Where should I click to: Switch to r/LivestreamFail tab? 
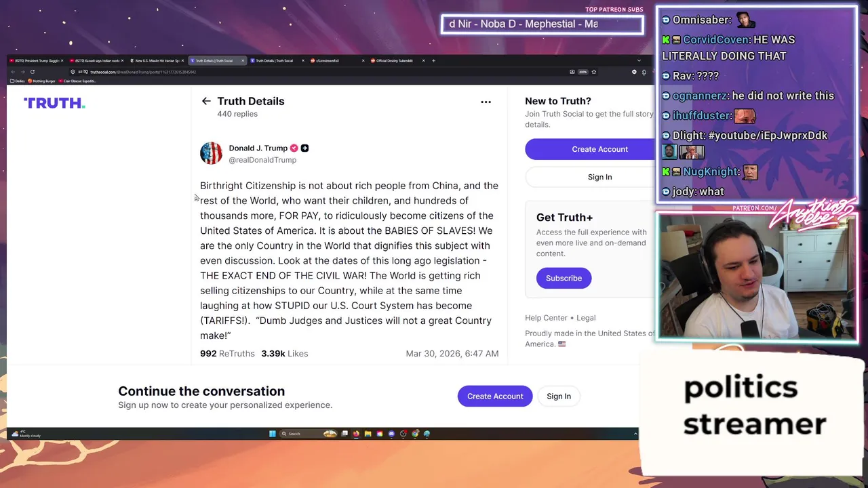click(x=337, y=60)
